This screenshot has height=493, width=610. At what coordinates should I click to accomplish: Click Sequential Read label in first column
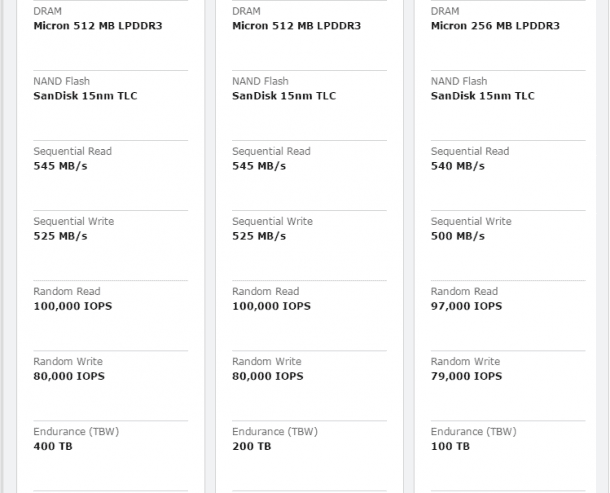pyautogui.click(x=72, y=152)
